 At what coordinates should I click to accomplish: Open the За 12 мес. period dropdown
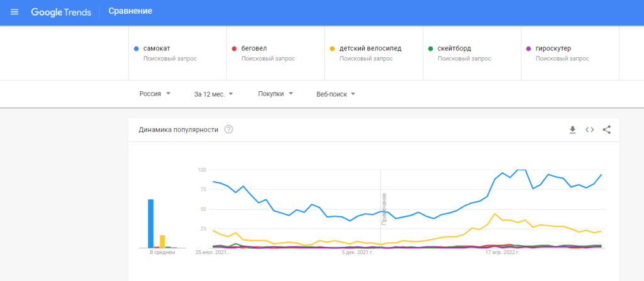[214, 94]
